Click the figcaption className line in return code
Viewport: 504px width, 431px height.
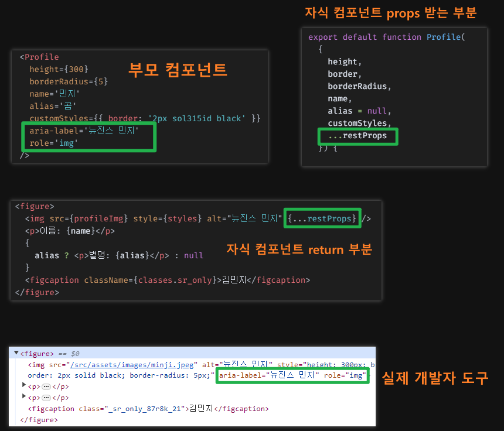point(168,280)
